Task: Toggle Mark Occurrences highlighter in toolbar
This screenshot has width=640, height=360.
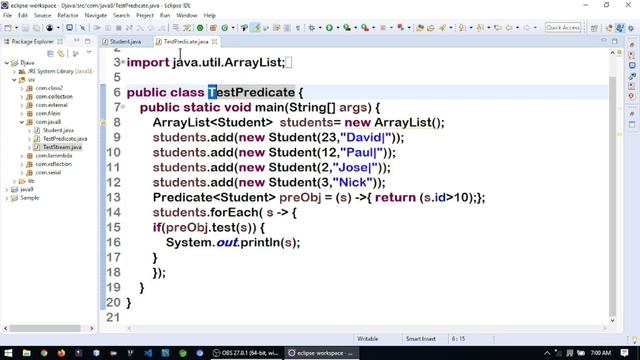Action: (x=256, y=28)
